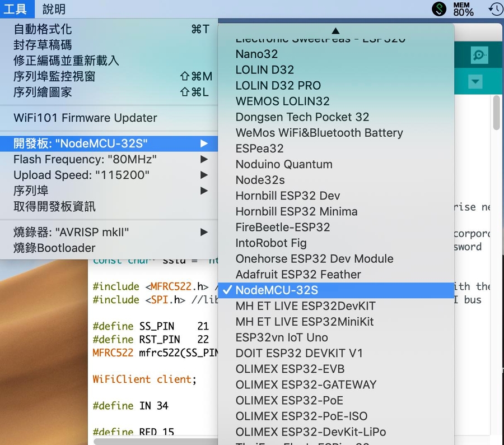Select the checked NodeMCU-32S board
Image resolution: width=504 pixels, height=445 pixels.
click(277, 290)
